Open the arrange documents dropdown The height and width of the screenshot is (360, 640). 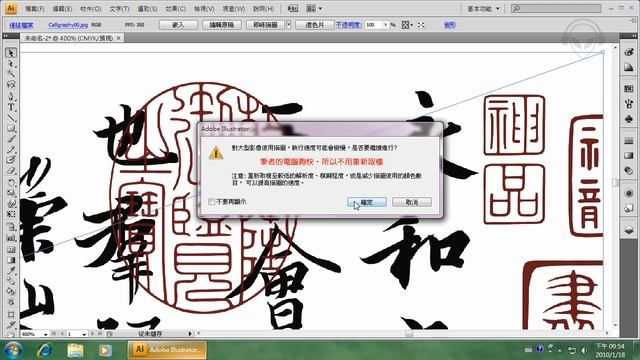(314, 8)
